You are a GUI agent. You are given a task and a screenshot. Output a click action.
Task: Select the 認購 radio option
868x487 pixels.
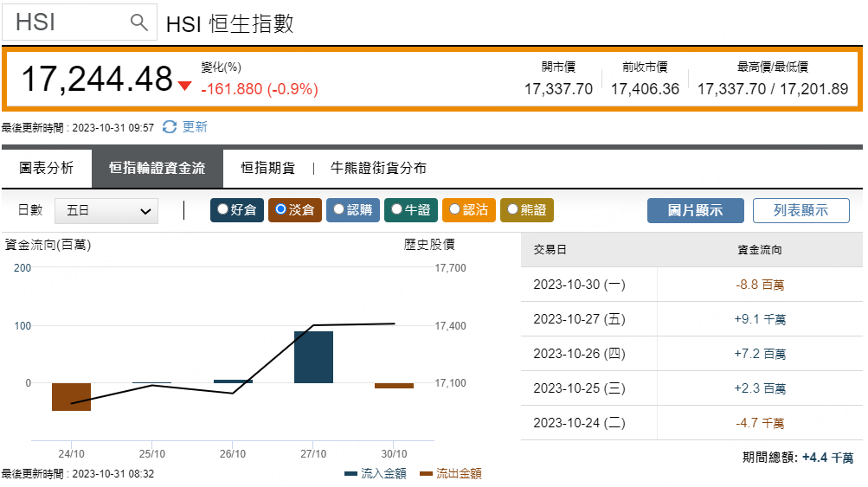(338, 209)
